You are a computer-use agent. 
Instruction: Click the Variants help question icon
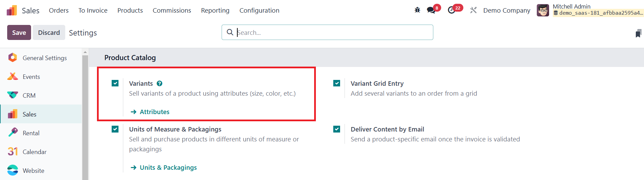[159, 83]
